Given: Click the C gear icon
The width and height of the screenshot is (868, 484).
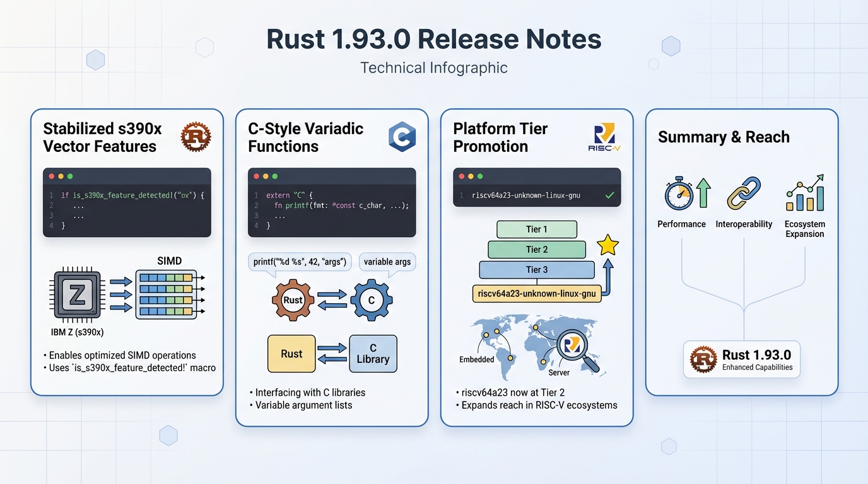Looking at the screenshot, I should pos(372,300).
